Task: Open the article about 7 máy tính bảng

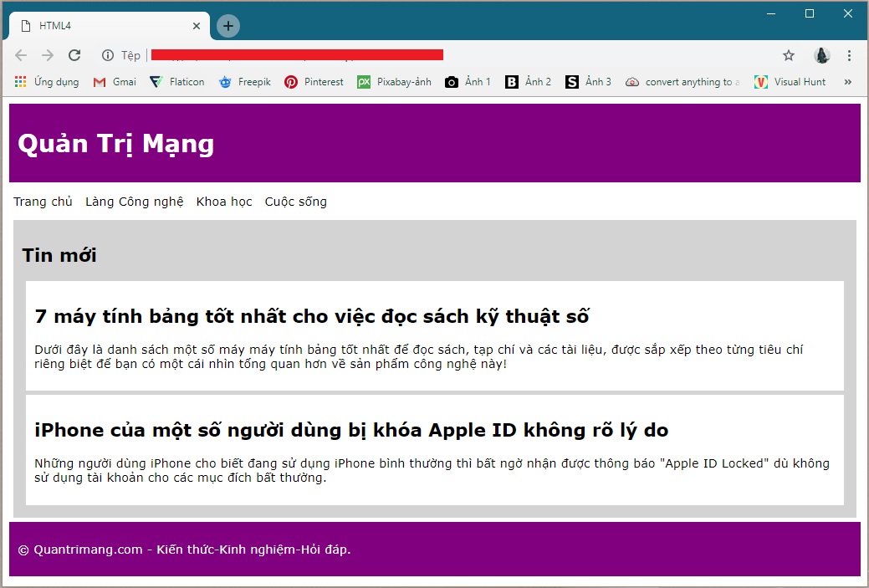Action: click(311, 316)
